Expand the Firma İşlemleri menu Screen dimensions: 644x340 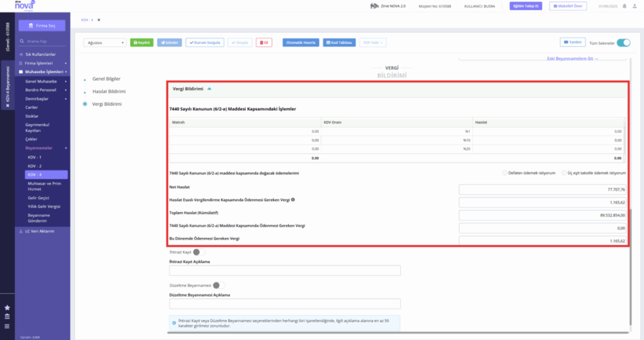point(43,64)
